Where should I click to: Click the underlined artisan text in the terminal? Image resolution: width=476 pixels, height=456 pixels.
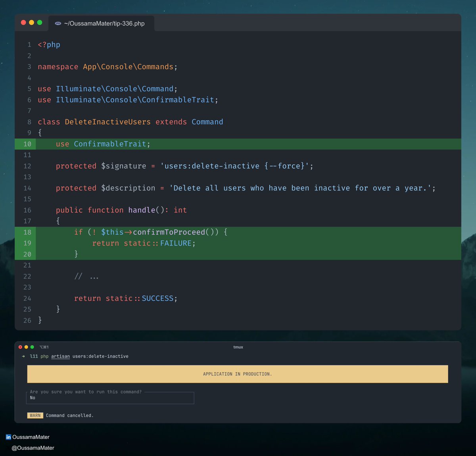[x=60, y=356]
